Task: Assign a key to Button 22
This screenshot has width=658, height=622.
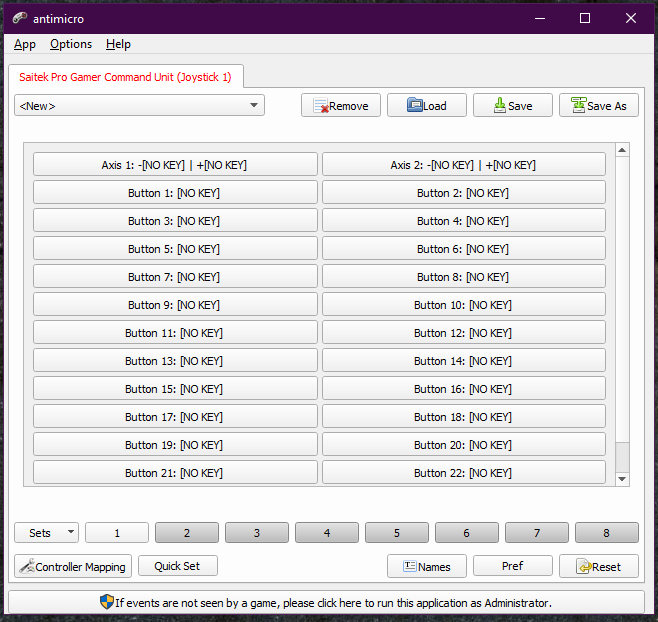Action: [464, 473]
